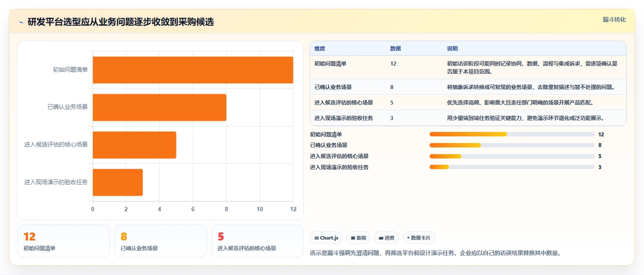Open the stat card showing 12
The width and height of the screenshot is (644, 275).
[x=63, y=241]
